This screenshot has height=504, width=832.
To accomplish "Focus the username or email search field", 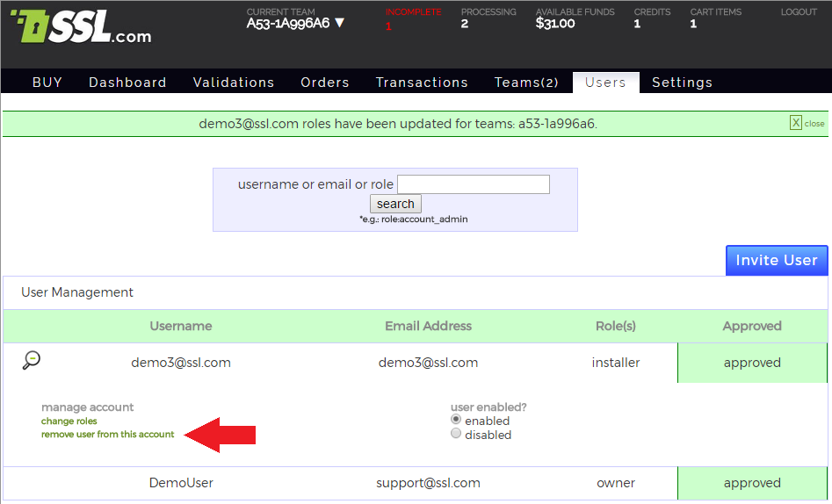I will 473,184.
